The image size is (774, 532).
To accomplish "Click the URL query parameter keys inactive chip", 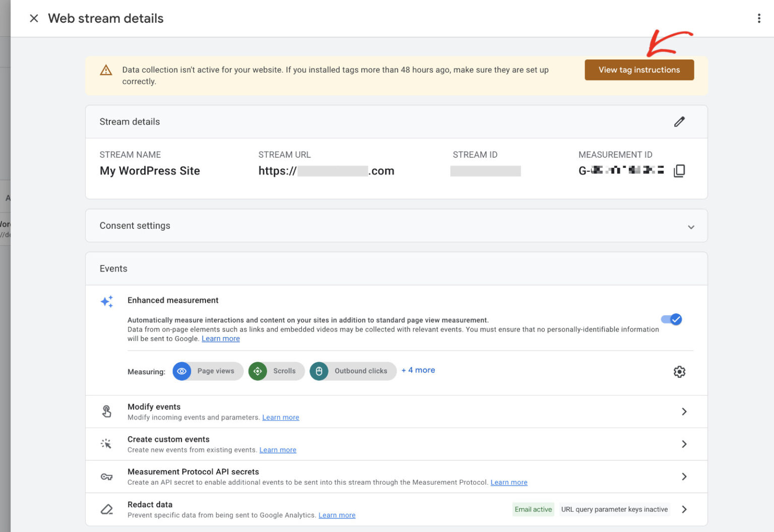I will [614, 509].
